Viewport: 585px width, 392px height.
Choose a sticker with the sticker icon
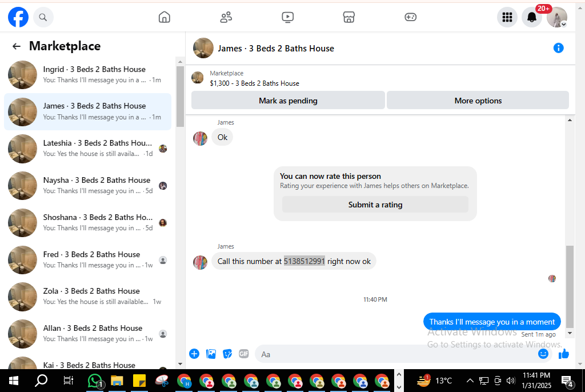pos(227,354)
